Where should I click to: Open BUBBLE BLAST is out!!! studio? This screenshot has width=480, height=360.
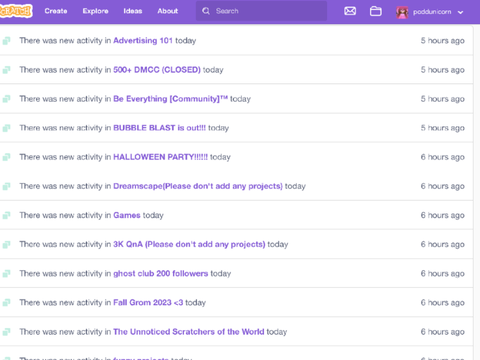[159, 128]
